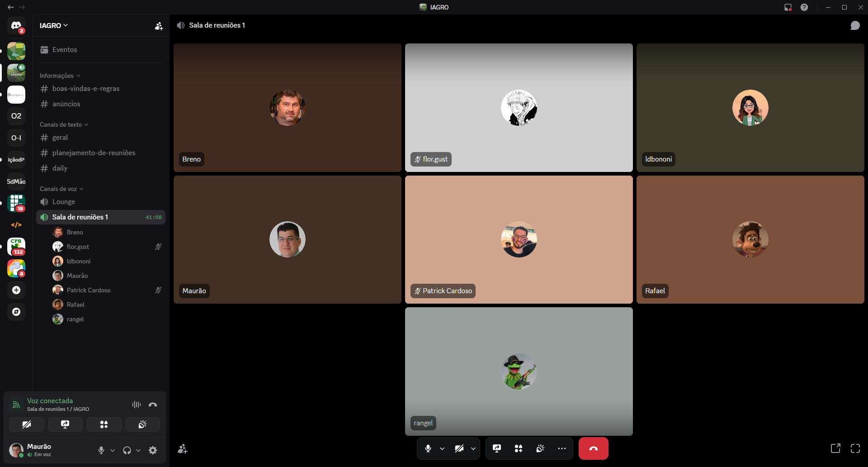The height and width of the screenshot is (467, 868).
Task: Pop out the call window
Action: 835,448
